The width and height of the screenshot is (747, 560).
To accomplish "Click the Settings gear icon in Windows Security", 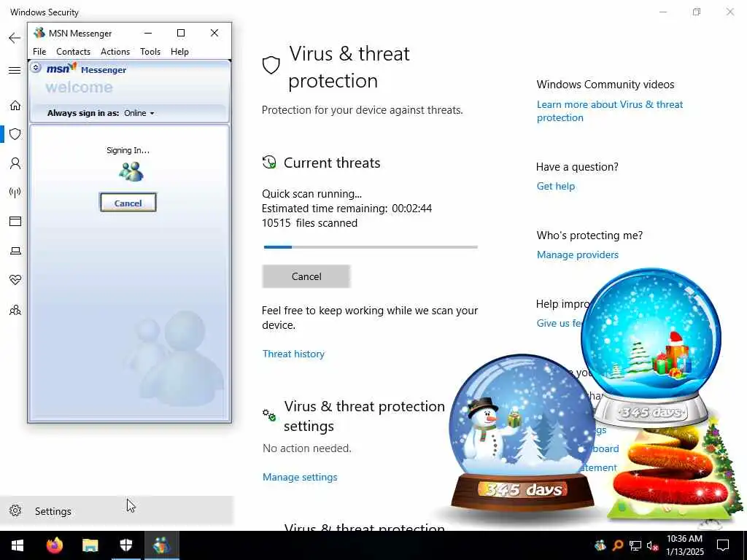I will (15, 510).
